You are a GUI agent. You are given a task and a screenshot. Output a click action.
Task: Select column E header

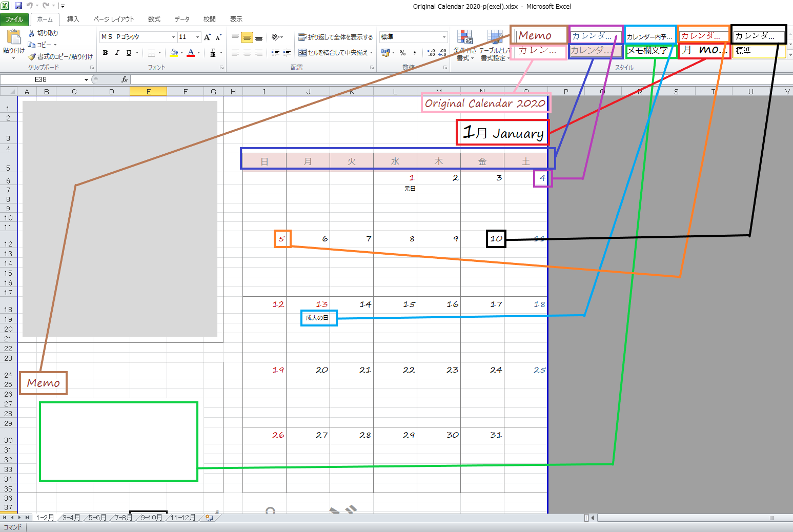[x=149, y=92]
